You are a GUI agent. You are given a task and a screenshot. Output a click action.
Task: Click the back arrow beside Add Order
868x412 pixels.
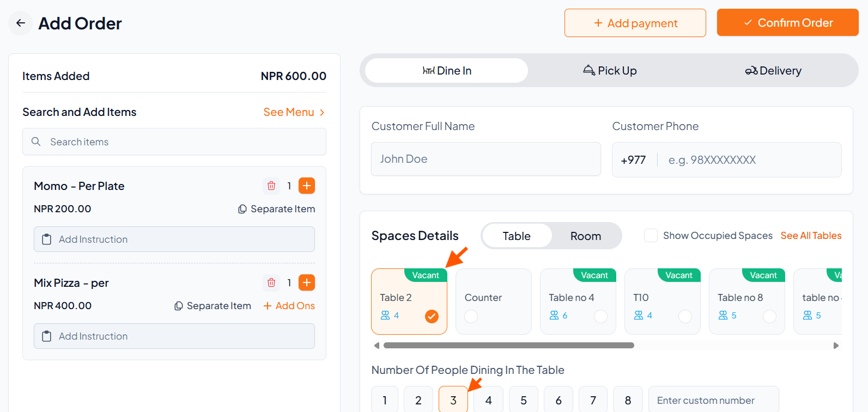pyautogui.click(x=21, y=23)
